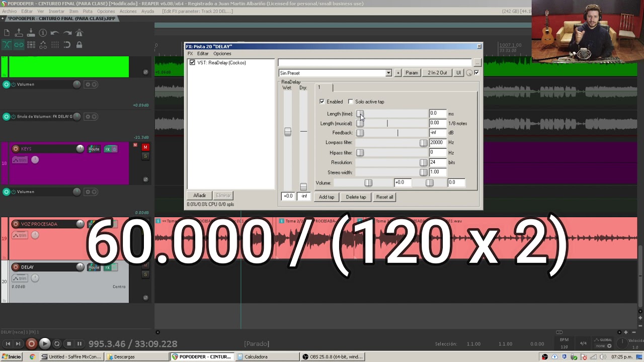Viewport: 644px width, 362px height.
Task: Open Route for the KEYS track
Action: pyautogui.click(x=94, y=149)
